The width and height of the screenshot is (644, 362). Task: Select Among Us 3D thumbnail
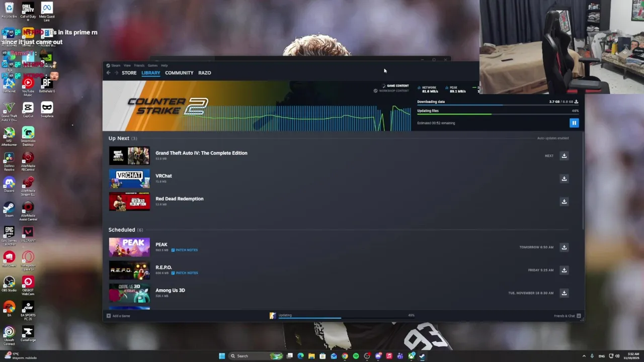pyautogui.click(x=129, y=293)
